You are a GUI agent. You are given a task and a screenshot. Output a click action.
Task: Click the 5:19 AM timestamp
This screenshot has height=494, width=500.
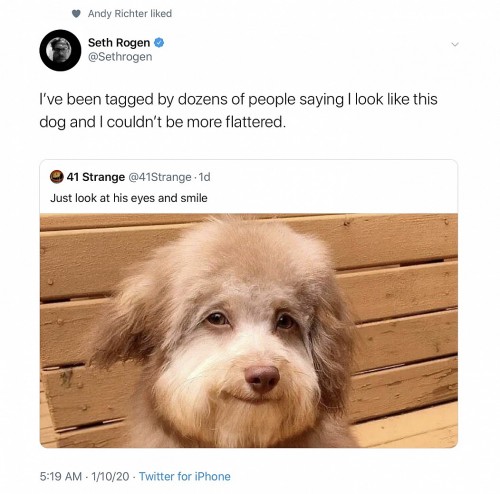[61, 476]
